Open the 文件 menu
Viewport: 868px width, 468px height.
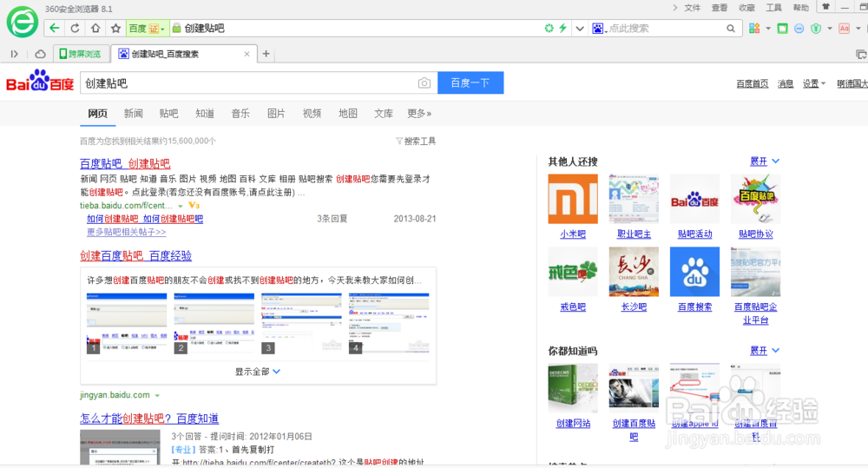coord(692,8)
